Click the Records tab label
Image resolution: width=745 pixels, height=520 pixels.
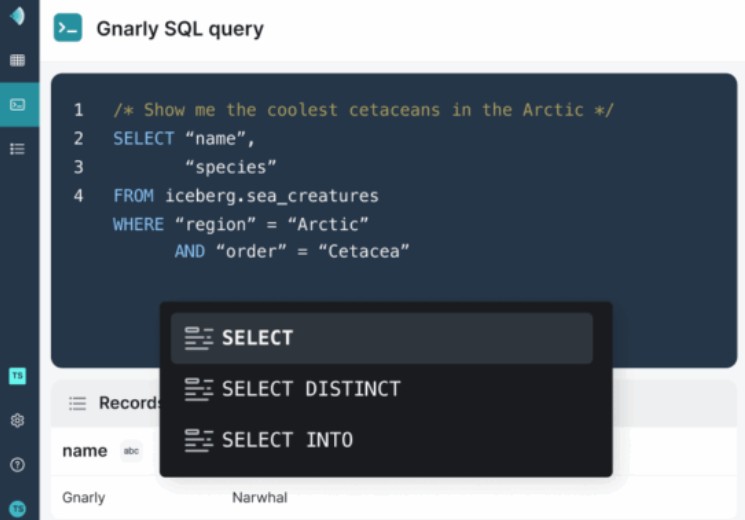tap(128, 403)
